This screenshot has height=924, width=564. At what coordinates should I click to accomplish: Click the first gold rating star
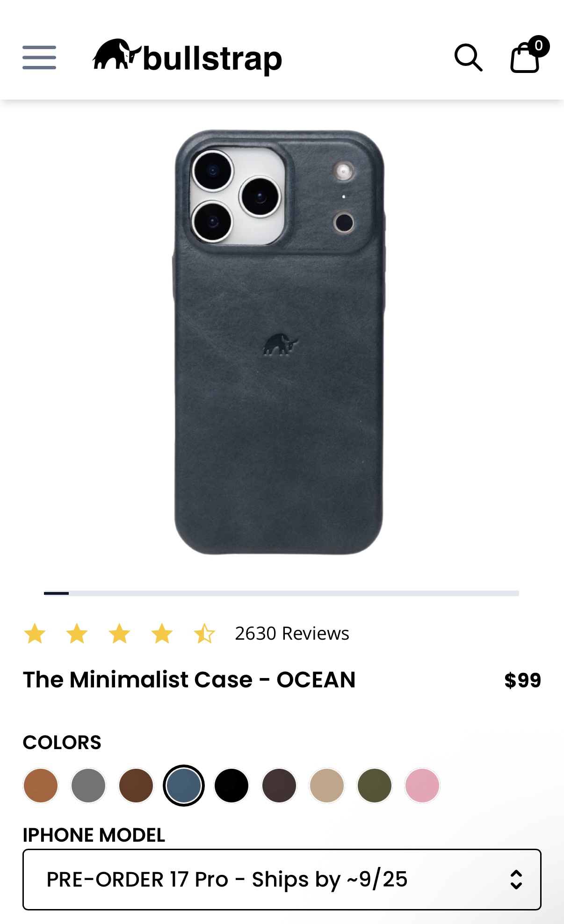pos(35,634)
